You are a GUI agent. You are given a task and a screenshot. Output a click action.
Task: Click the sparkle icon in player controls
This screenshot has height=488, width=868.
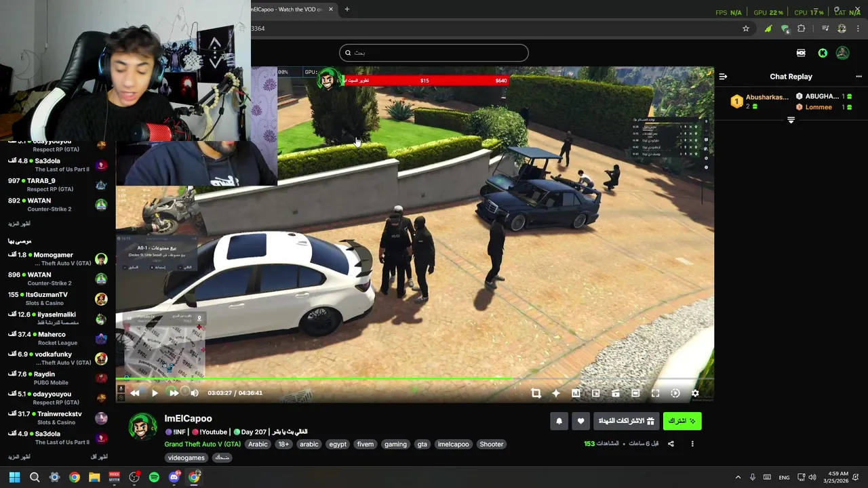tap(556, 393)
